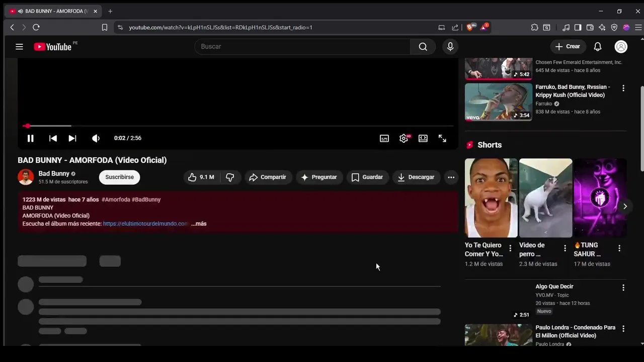Image resolution: width=644 pixels, height=362 pixels.
Task: Open the Krippy Kush (Official Video) title
Action: pyautogui.click(x=573, y=91)
